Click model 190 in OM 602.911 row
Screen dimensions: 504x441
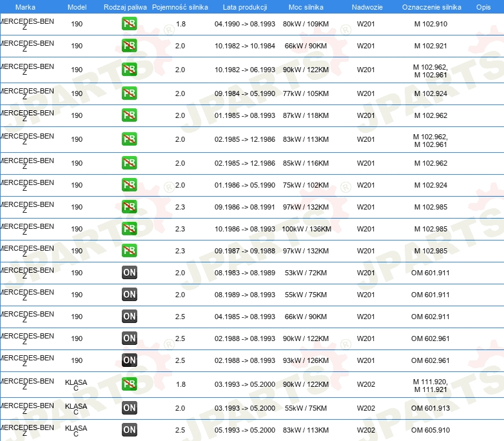pyautogui.click(x=77, y=316)
